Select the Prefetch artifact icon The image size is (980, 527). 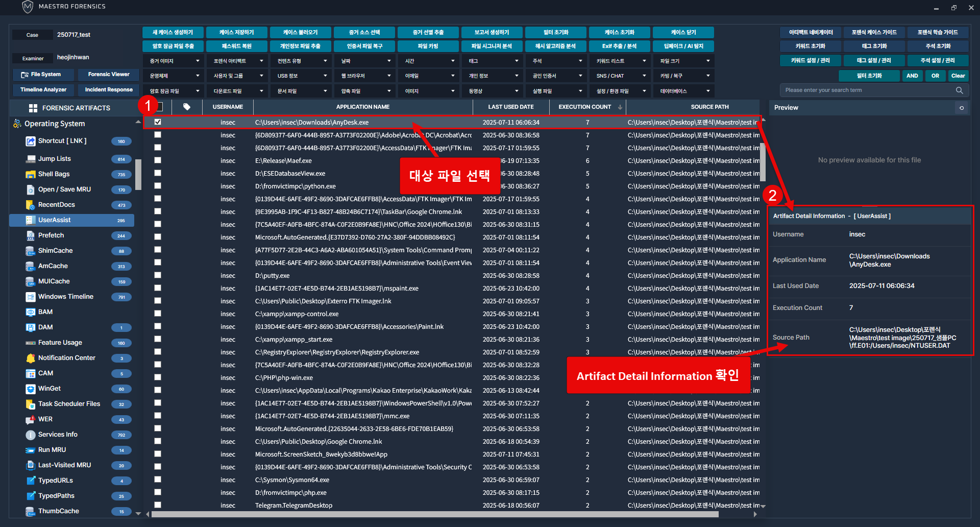(31, 235)
